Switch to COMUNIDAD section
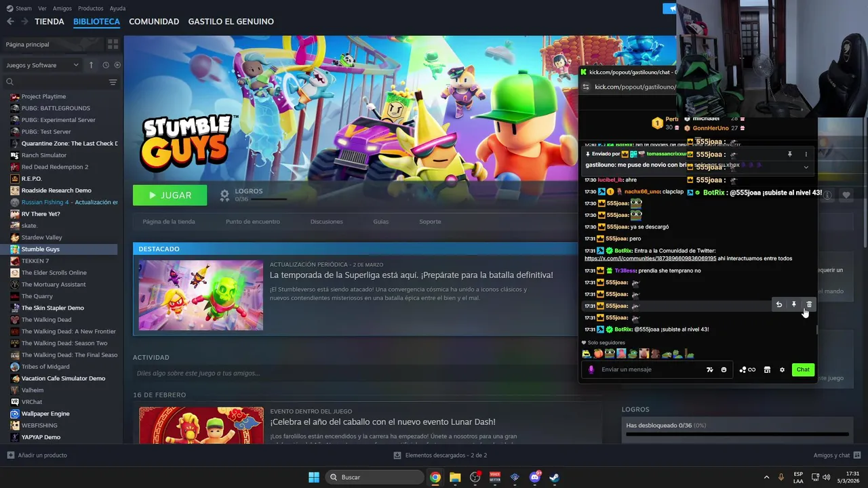Viewport: 868px width, 488px height. (154, 22)
